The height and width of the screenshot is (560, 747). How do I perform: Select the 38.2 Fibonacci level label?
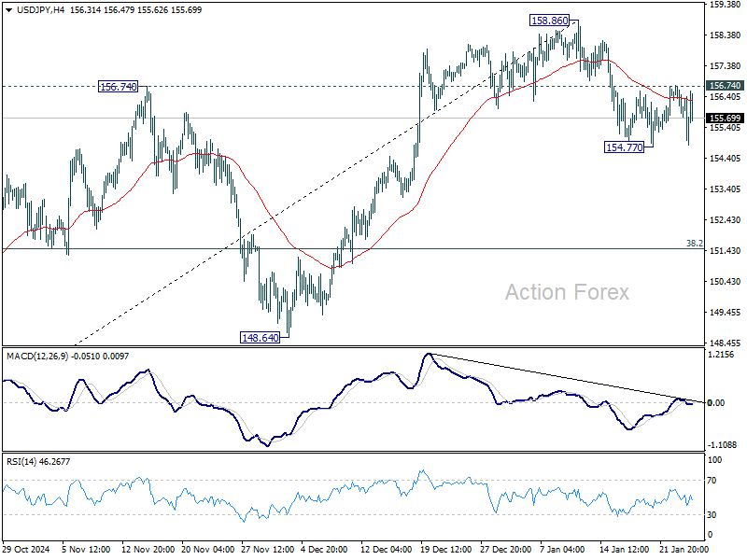point(694,244)
